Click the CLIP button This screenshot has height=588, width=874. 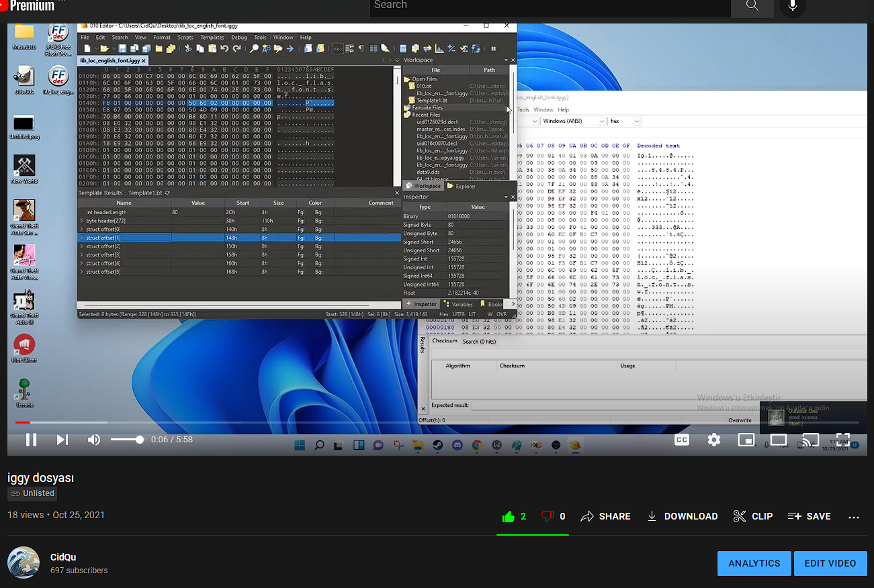pos(753,516)
